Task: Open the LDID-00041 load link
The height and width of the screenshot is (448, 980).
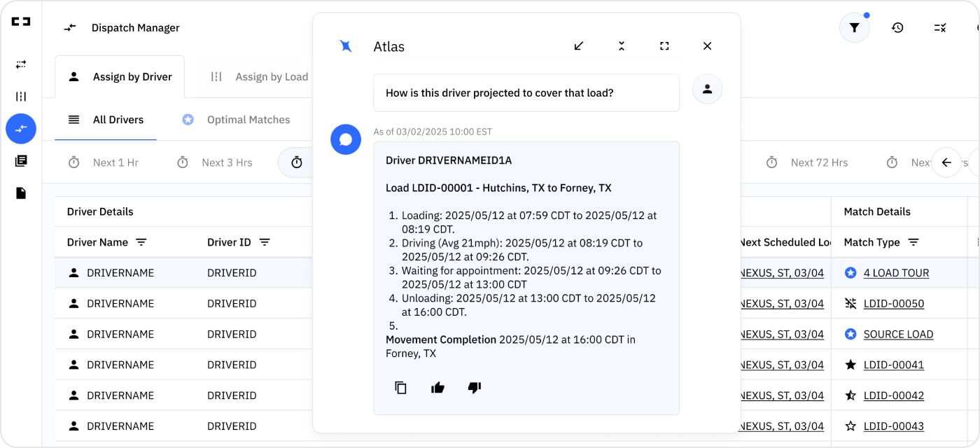Action: tap(894, 365)
